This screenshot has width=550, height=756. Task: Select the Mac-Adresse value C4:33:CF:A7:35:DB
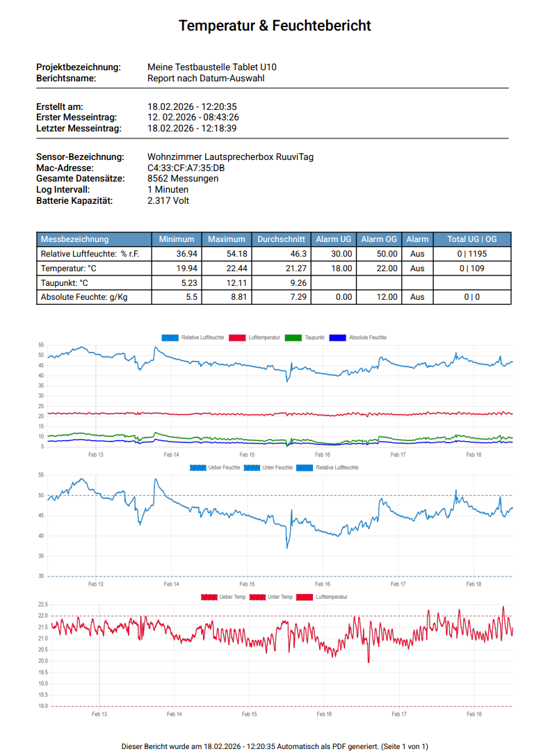pyautogui.click(x=186, y=168)
